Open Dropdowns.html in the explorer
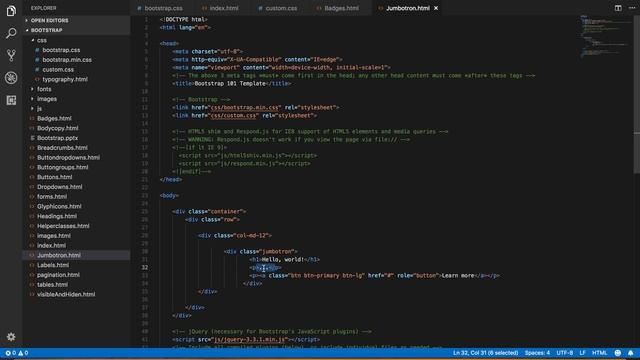Viewport: 640px width, 360px height. pos(60,187)
